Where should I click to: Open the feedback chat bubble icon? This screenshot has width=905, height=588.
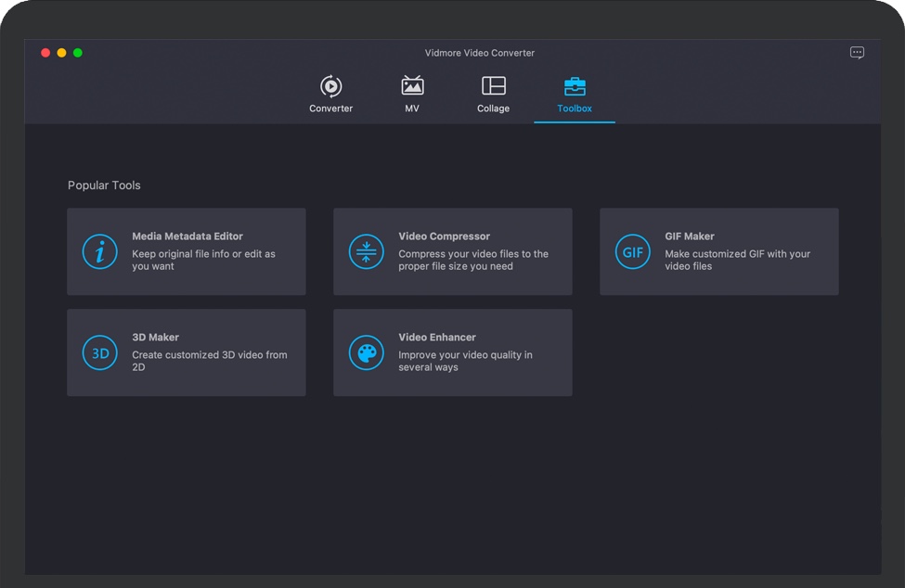[x=857, y=53]
